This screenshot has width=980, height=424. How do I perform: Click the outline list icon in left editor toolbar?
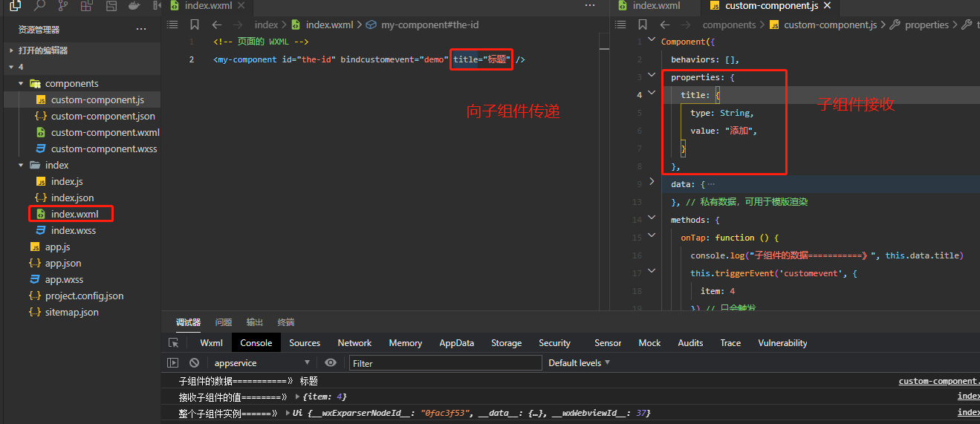click(x=173, y=25)
